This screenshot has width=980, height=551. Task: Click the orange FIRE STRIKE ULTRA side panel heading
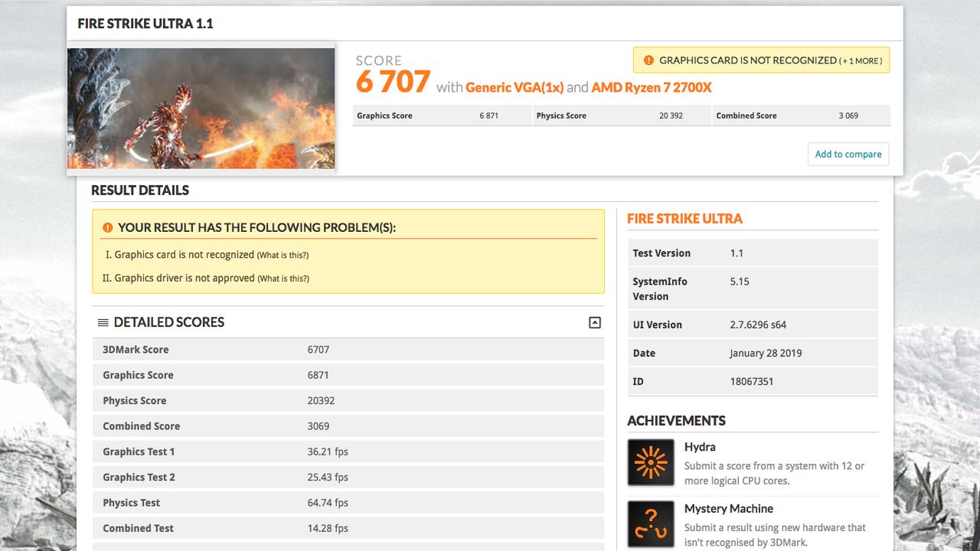coord(684,219)
